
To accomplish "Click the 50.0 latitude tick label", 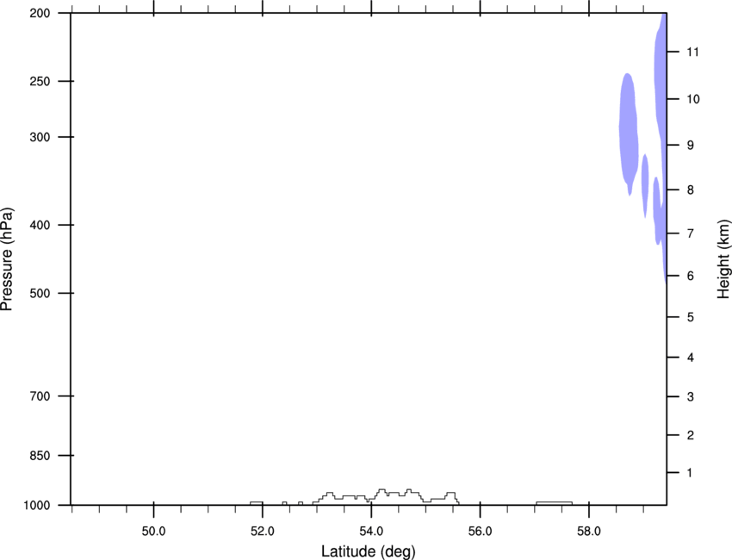I will [x=153, y=532].
